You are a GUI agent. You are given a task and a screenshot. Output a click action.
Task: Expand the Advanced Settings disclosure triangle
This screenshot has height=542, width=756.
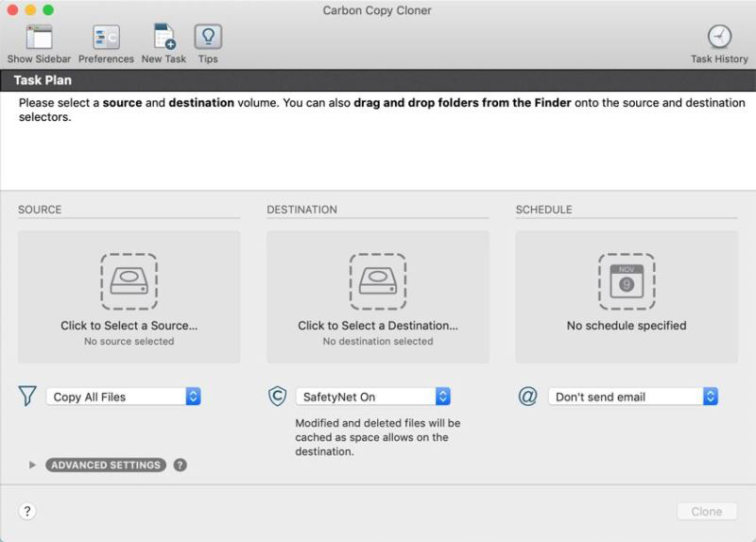click(32, 465)
